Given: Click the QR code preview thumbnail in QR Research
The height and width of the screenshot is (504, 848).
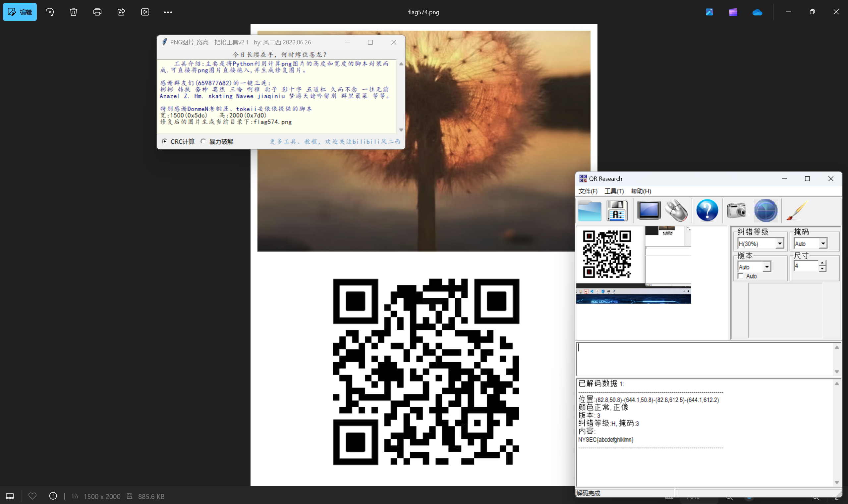Looking at the screenshot, I should click(607, 254).
